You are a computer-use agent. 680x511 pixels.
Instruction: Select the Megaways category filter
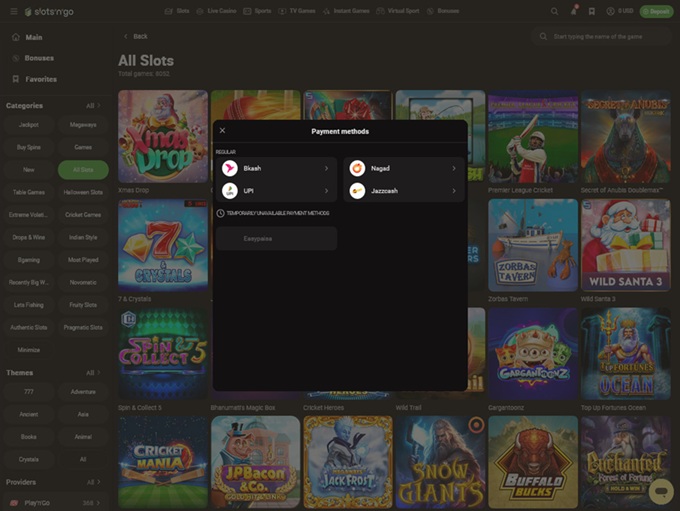83,125
